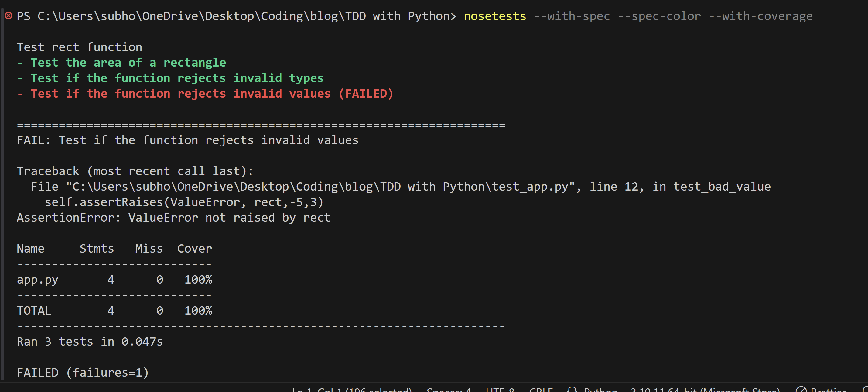This screenshot has height=392, width=868.
Task: Open the Spaces: 4 indentation selector
Action: point(449,390)
